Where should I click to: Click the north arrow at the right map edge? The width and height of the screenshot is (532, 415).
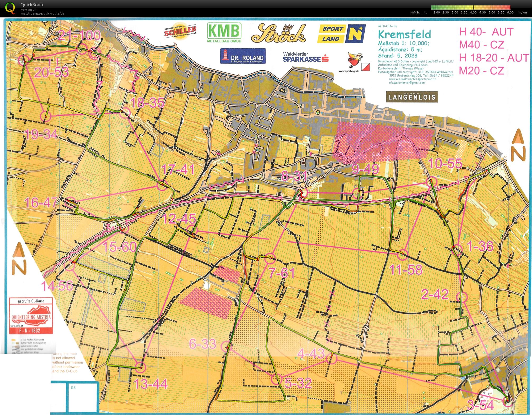(518, 145)
